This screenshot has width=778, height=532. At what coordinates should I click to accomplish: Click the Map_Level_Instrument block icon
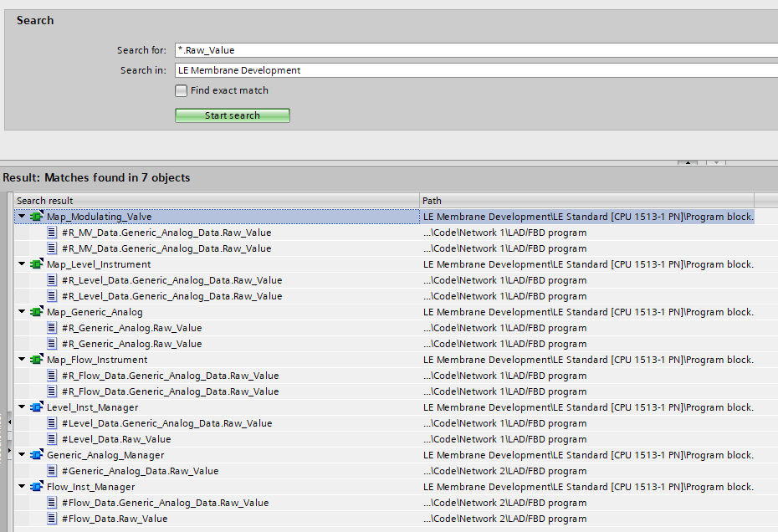(x=36, y=264)
